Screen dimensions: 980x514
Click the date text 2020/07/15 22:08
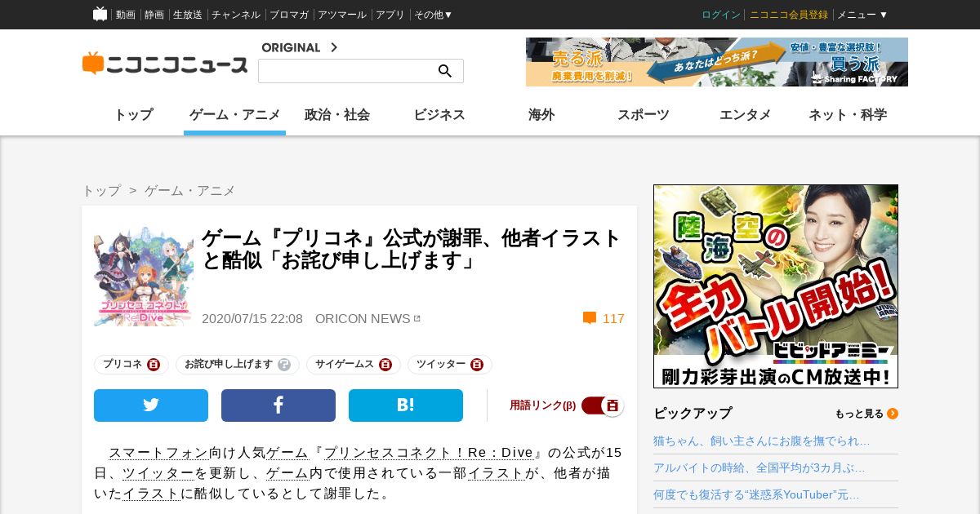pyautogui.click(x=252, y=318)
